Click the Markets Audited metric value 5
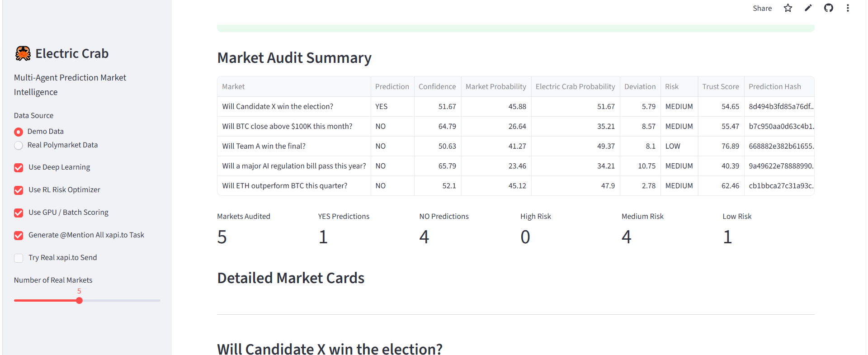This screenshot has height=355, width=868. pyautogui.click(x=222, y=237)
